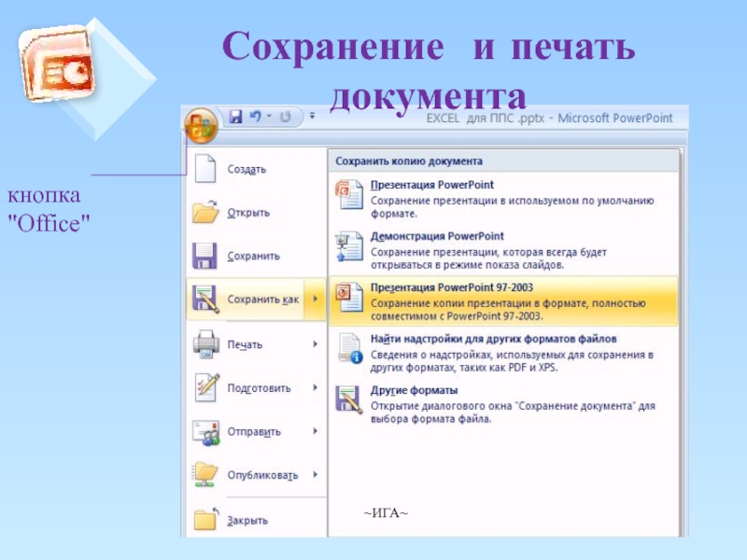Click the envelope icon beside Отправить
This screenshot has width=747, height=560.
pos(205,432)
